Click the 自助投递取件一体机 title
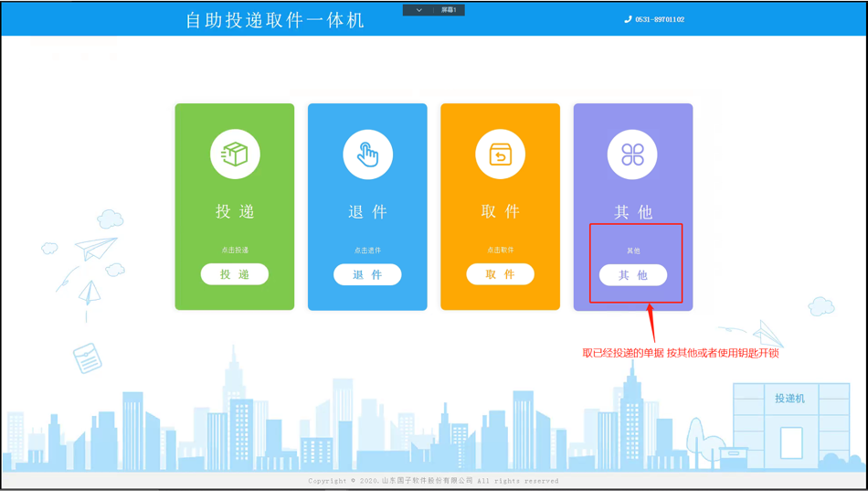868x491 pixels. point(275,20)
